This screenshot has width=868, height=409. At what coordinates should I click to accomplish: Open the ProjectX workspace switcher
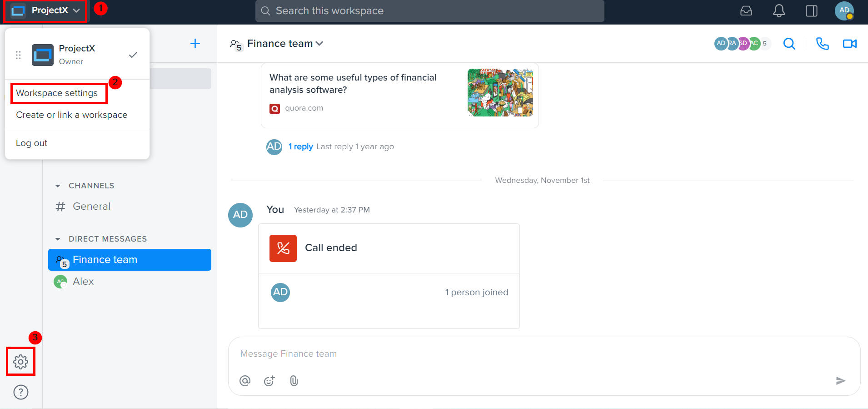(x=45, y=10)
